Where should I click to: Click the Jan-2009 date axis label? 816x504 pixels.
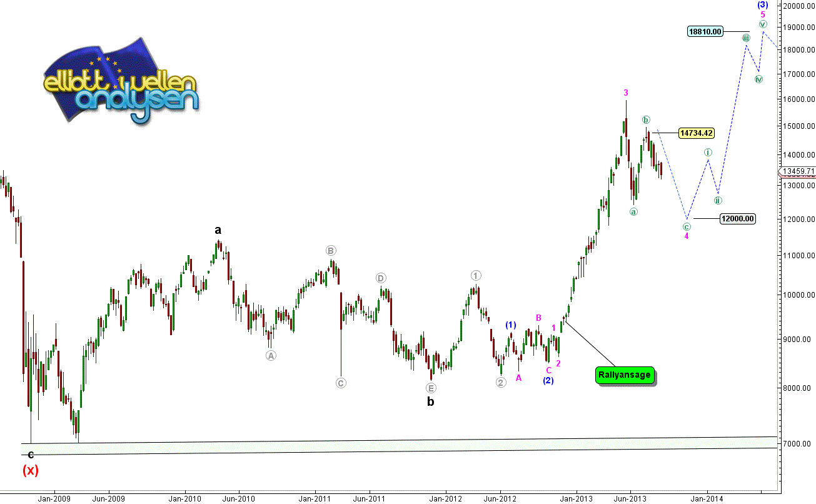[54, 498]
